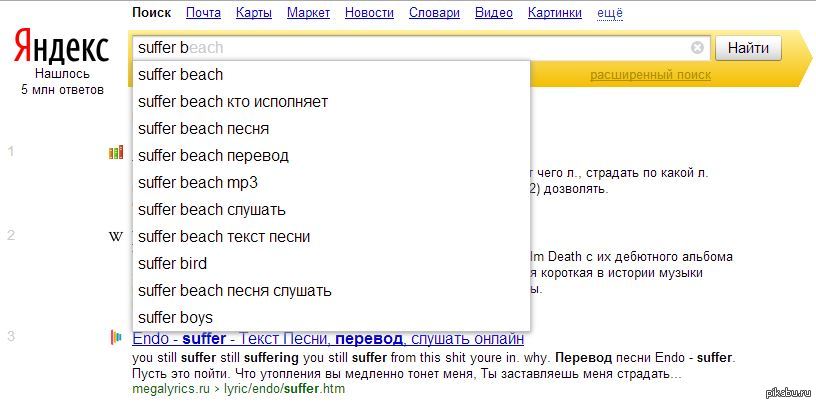Open the расширенный поиск link
The width and height of the screenshot is (816, 404).
(650, 75)
